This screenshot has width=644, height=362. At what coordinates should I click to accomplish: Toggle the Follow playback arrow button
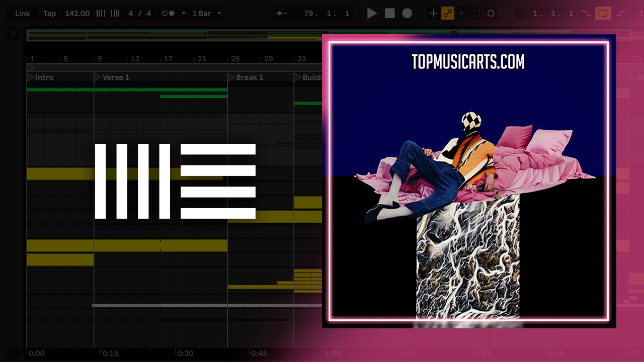point(280,14)
